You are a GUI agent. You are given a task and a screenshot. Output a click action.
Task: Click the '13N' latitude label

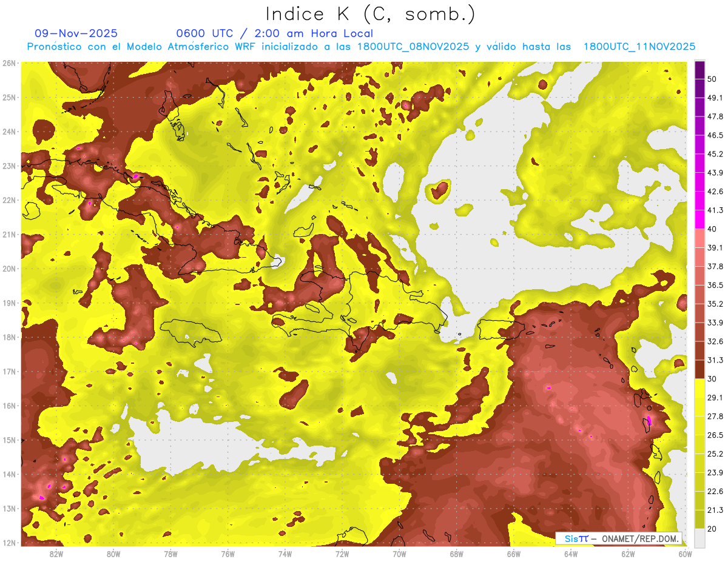pyautogui.click(x=9, y=508)
